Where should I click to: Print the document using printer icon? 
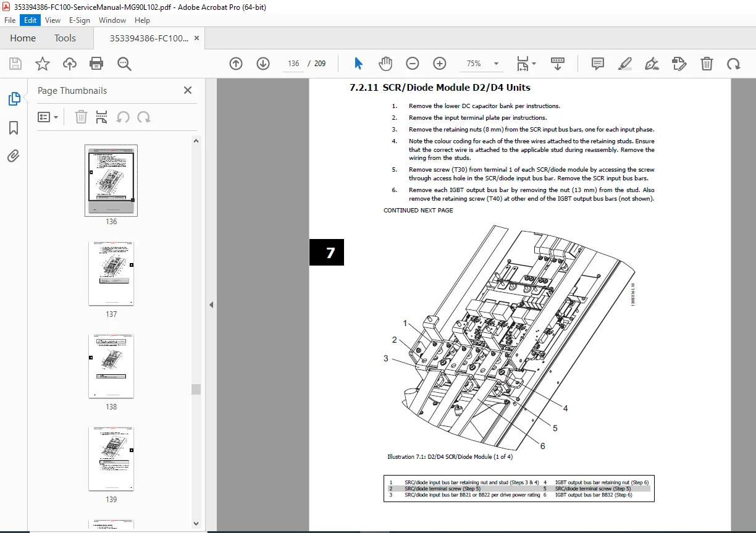(96, 64)
